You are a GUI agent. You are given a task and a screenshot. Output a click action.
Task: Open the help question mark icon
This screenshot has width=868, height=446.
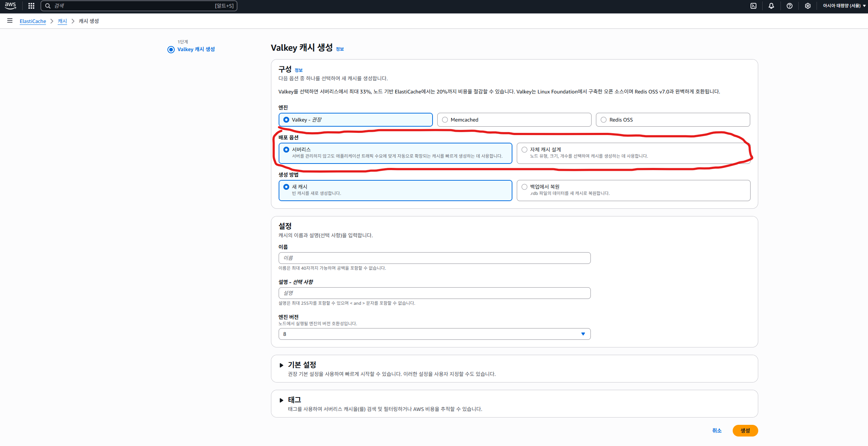click(x=790, y=6)
